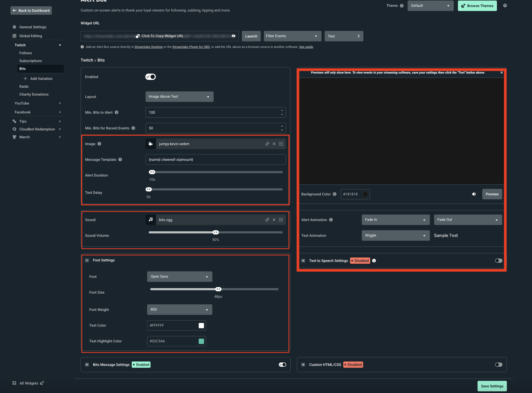Viewport: 532px width, 393px height.
Task: Close the preview notice with X
Action: (x=501, y=72)
